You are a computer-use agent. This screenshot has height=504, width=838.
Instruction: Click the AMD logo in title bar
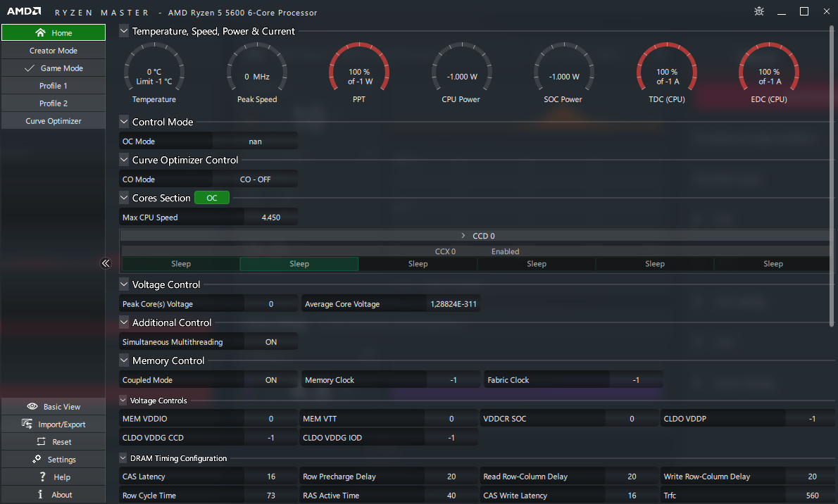(x=23, y=11)
